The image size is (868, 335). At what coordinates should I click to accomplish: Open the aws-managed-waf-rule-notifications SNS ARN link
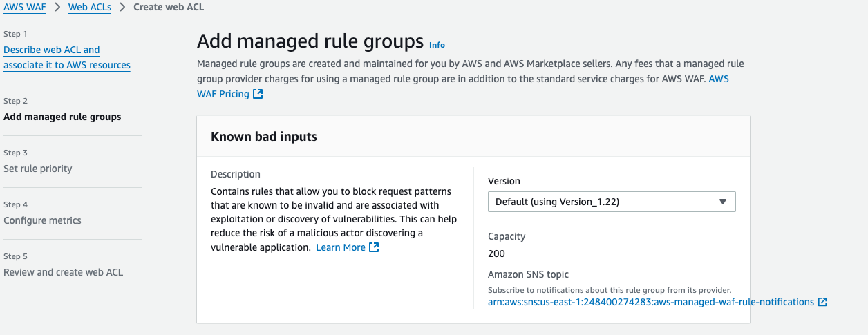651,302
